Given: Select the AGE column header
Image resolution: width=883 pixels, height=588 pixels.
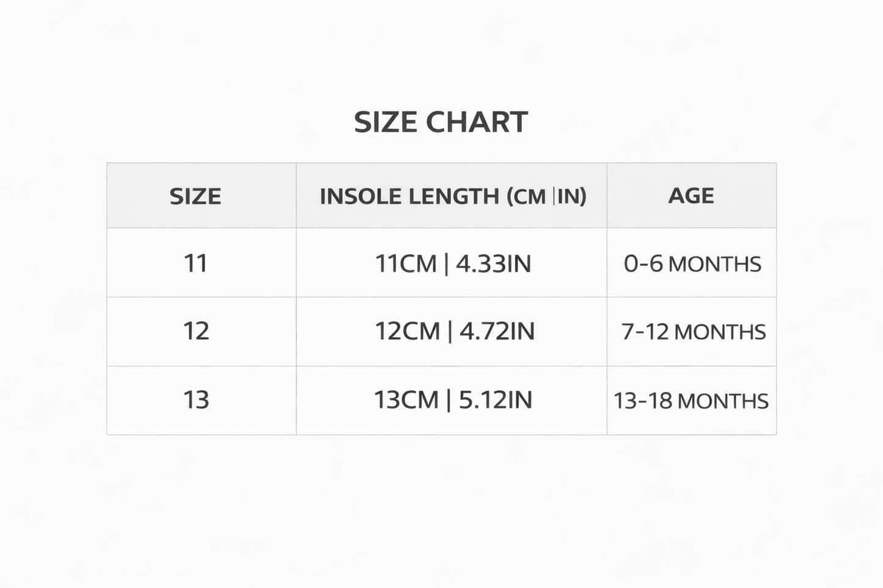Looking at the screenshot, I should point(691,196).
